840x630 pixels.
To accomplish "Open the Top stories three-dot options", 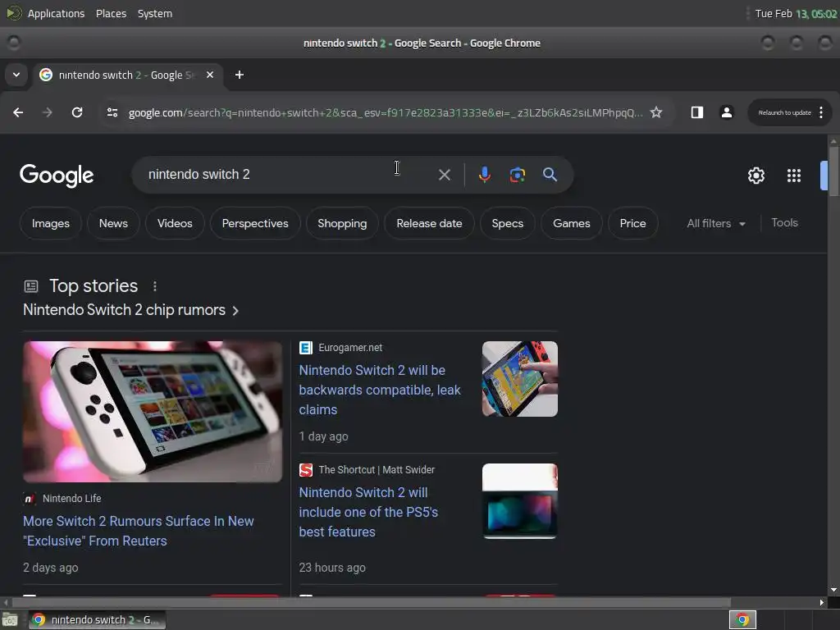I will click(155, 286).
